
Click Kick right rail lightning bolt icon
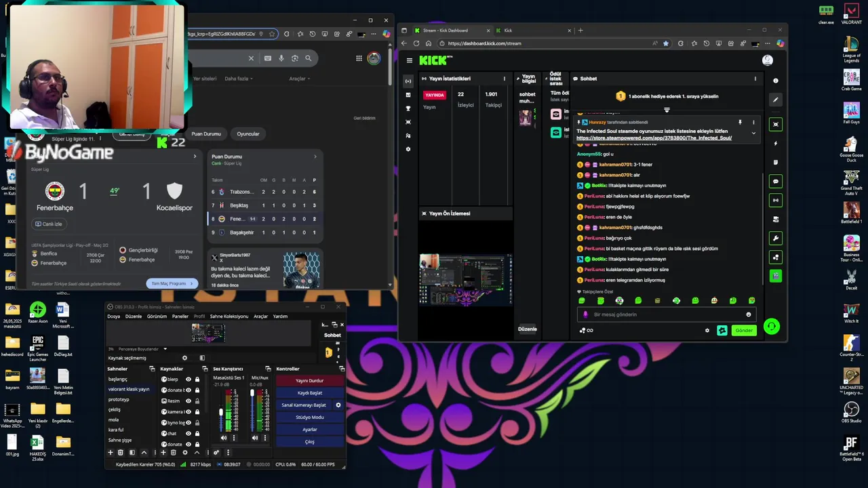coord(776,143)
